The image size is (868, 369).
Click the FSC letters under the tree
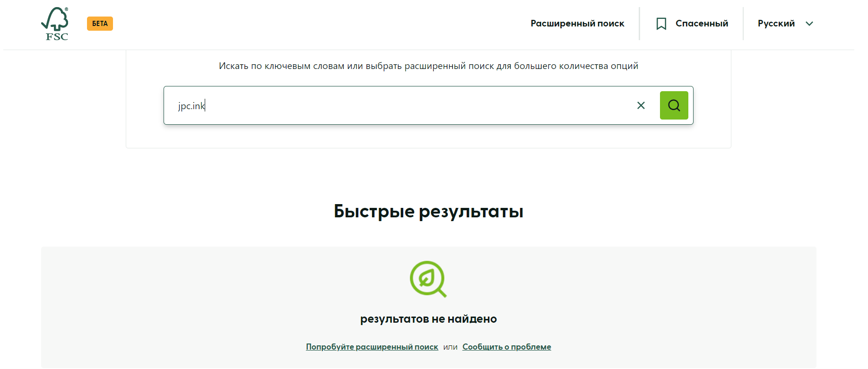pyautogui.click(x=57, y=37)
